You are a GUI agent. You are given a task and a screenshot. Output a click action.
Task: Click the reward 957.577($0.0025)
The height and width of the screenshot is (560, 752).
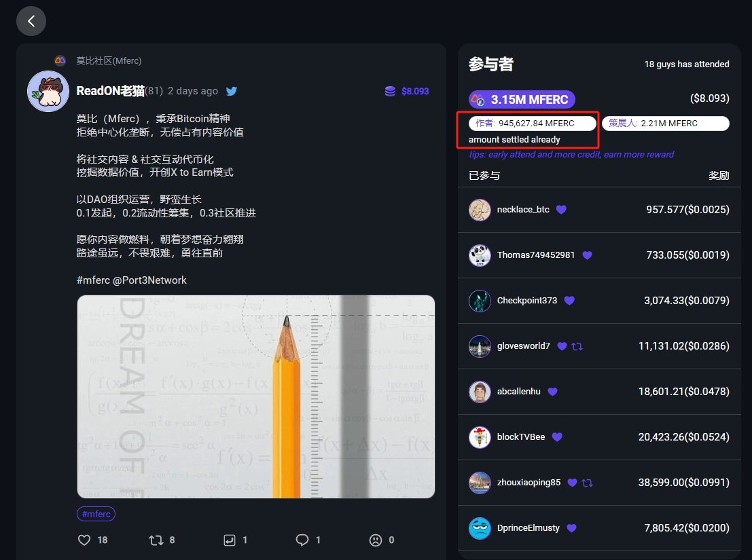[x=687, y=209]
